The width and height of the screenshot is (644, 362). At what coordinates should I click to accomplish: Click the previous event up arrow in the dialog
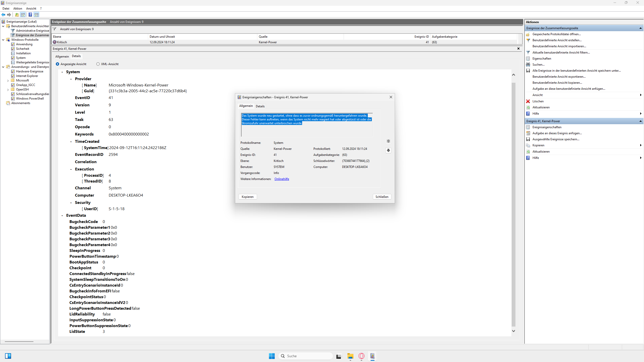(x=388, y=141)
